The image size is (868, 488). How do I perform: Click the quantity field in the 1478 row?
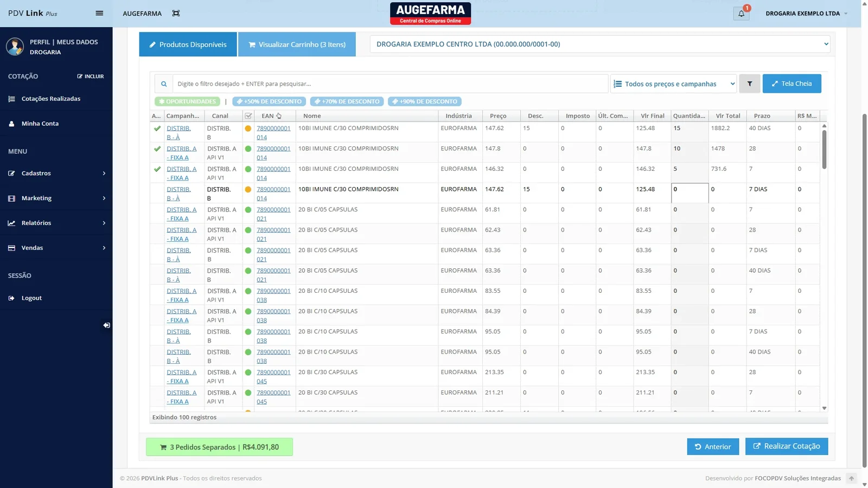coord(690,153)
